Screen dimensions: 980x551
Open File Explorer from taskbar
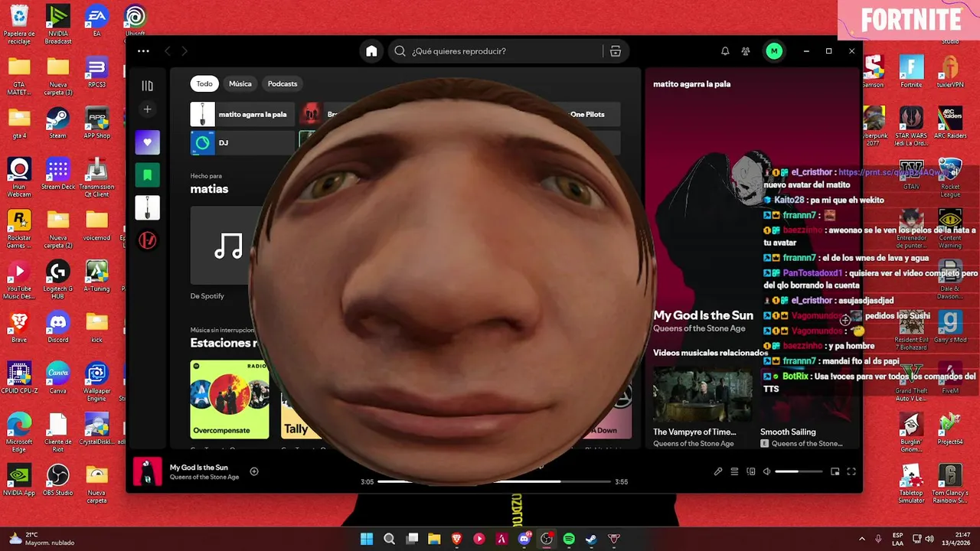click(434, 539)
